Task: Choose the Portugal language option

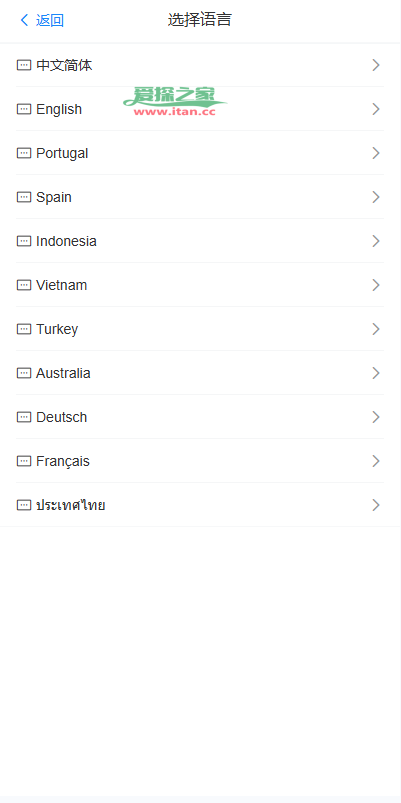Action: (x=200, y=153)
